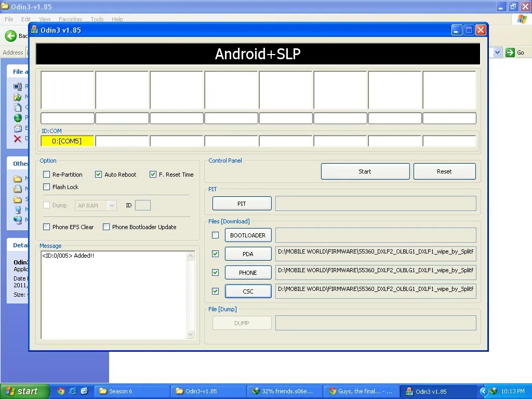The image size is (532, 399).
Task: Switch to 32% friends.s06e download taskbar item
Action: (x=284, y=391)
